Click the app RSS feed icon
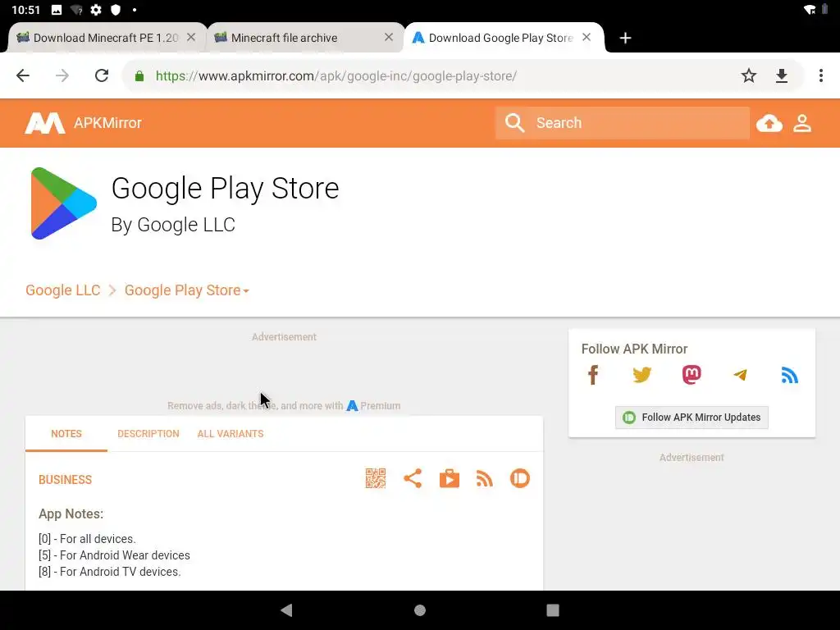Viewport: 840px width, 630px height. [x=484, y=478]
